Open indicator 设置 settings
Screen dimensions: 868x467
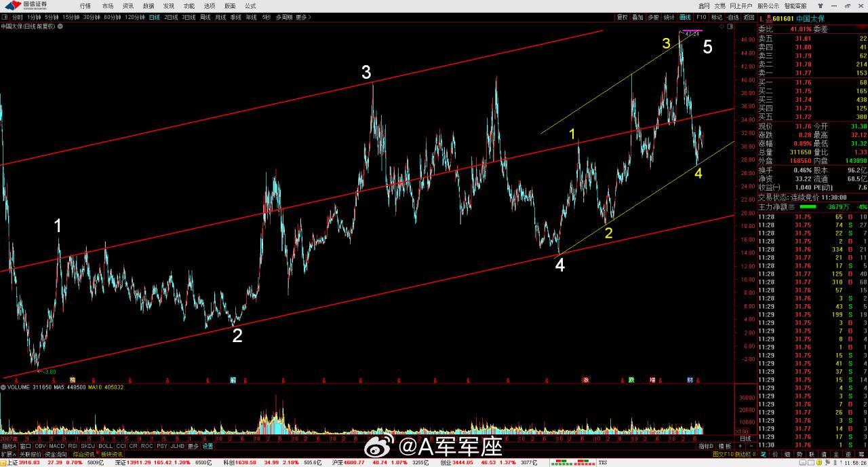coord(208,446)
